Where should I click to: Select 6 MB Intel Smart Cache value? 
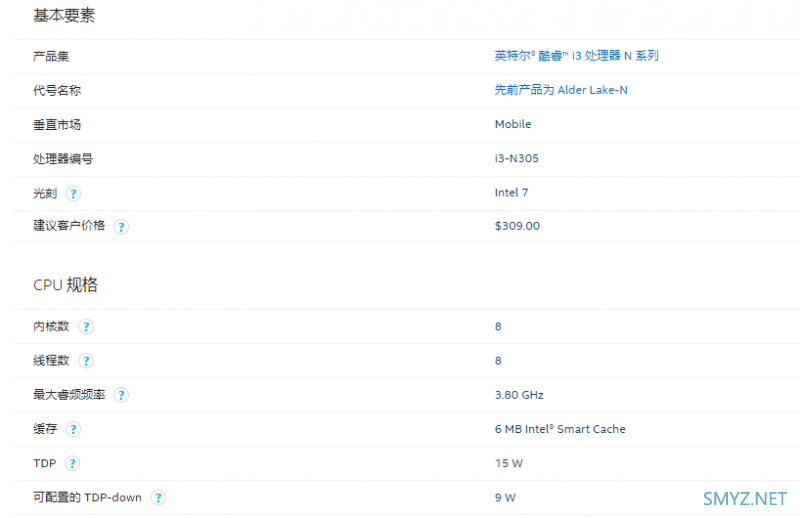pyautogui.click(x=560, y=429)
